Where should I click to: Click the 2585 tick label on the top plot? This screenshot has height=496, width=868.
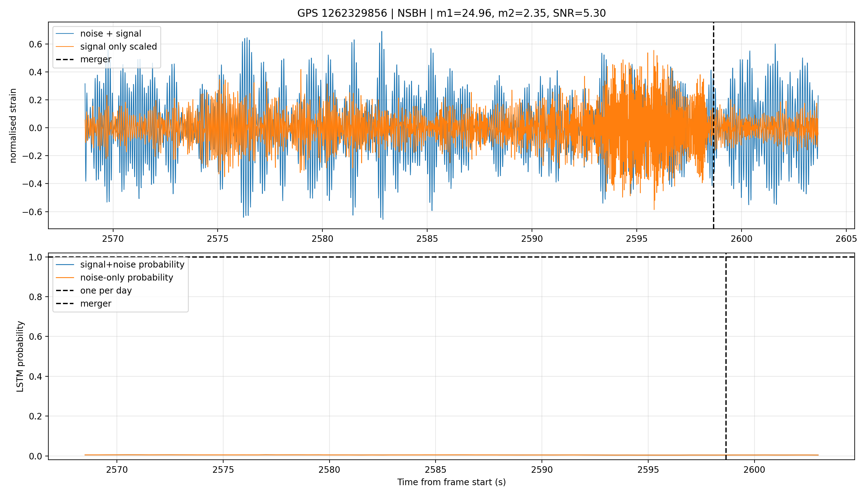(x=427, y=239)
